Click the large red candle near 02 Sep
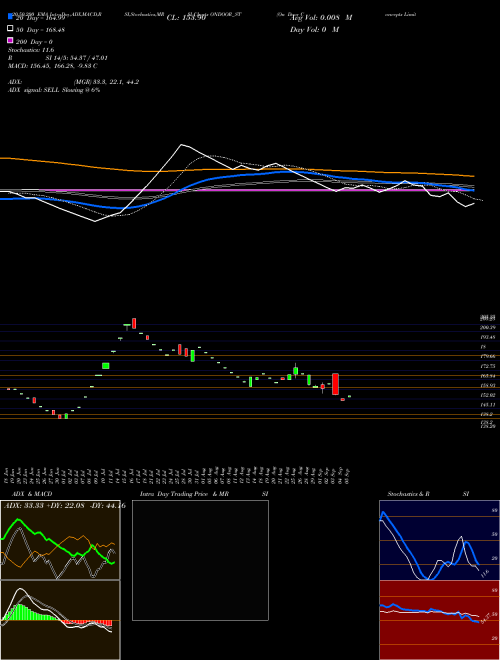The image size is (500, 660). (x=335, y=384)
